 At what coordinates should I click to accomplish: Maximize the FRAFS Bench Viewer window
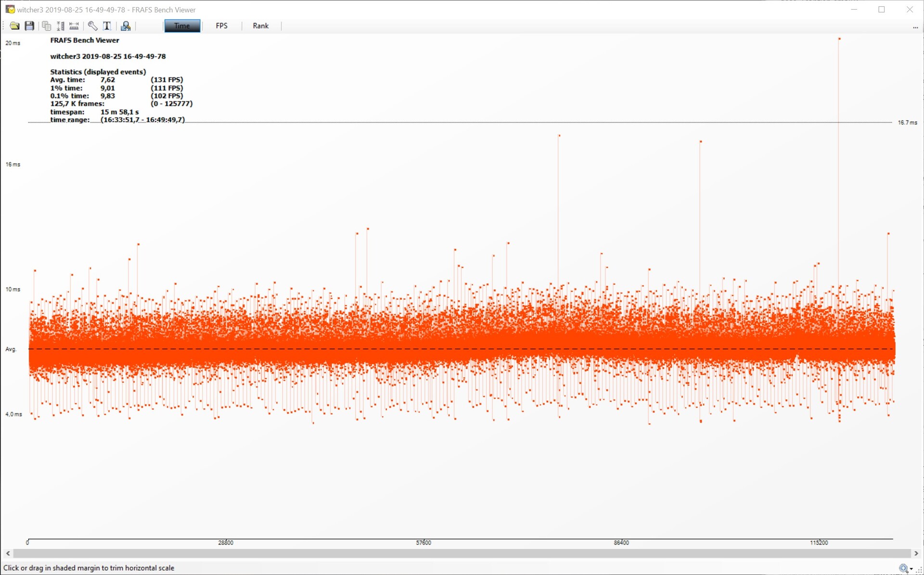point(882,10)
